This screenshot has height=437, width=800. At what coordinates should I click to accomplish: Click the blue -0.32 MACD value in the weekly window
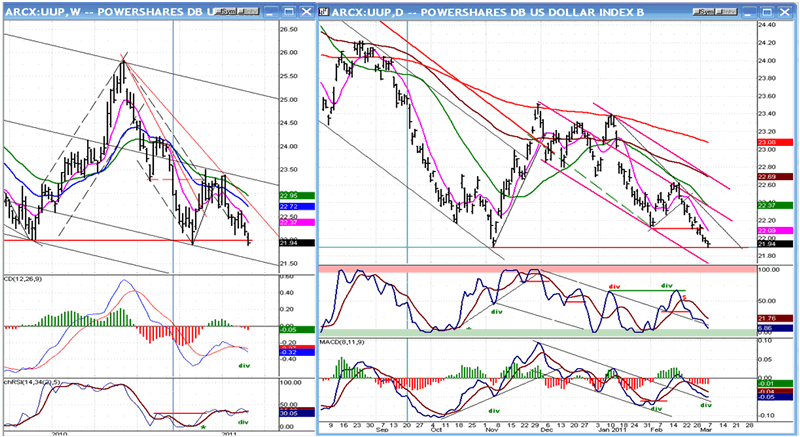297,352
